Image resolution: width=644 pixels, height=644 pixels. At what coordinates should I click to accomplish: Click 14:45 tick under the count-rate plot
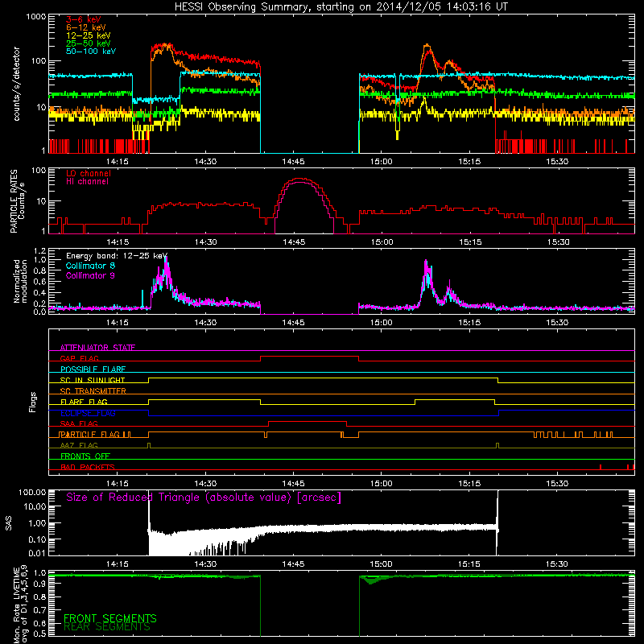tap(293, 162)
